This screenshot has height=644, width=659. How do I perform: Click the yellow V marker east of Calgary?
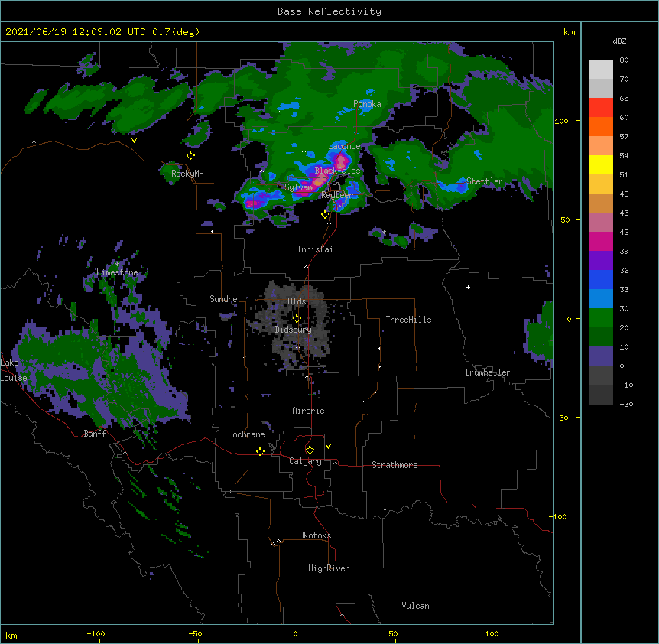pyautogui.click(x=328, y=447)
